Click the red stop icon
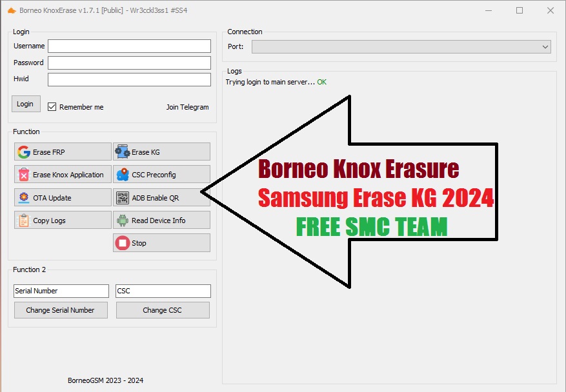Viewport: 566px width, 392px height. coord(123,242)
